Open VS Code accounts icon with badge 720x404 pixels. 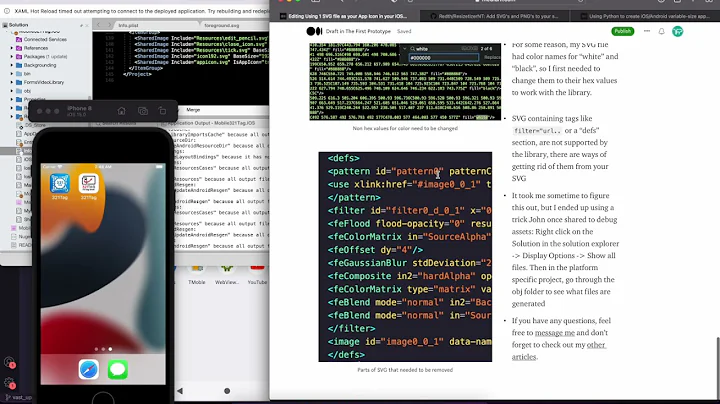click(9, 362)
